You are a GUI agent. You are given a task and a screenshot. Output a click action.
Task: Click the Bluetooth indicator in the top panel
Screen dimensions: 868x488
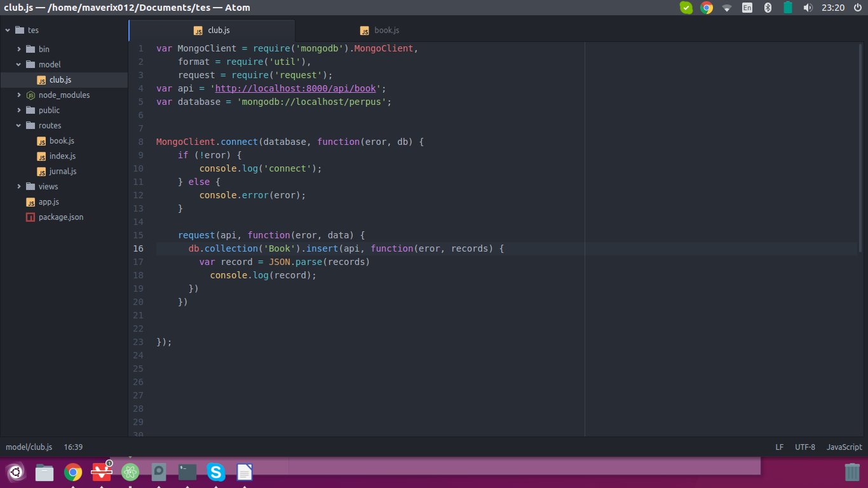pos(767,8)
